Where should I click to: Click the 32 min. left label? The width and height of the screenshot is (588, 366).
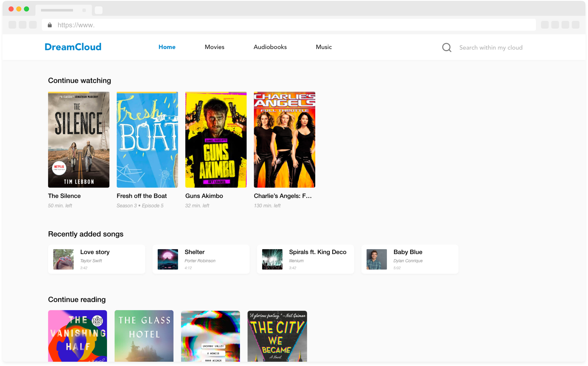[197, 206]
